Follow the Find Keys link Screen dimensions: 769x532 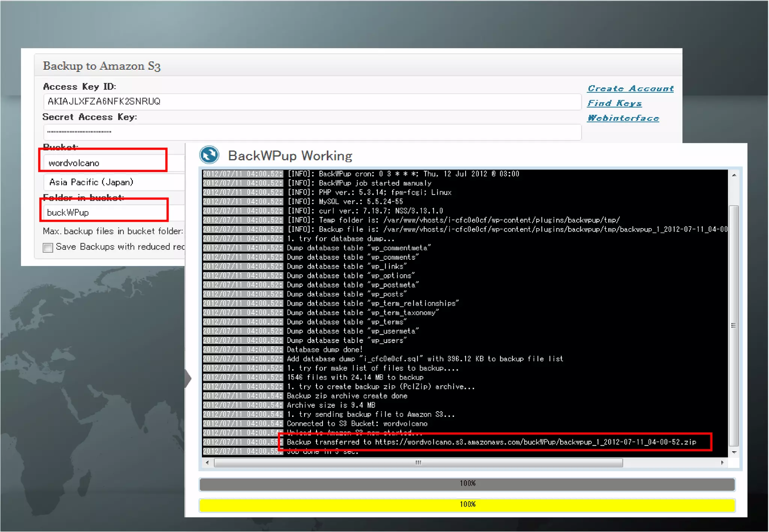click(614, 103)
